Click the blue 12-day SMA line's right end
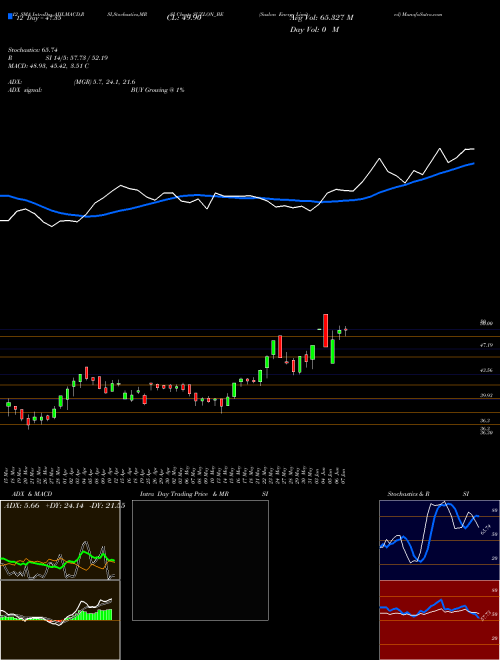 [x=473, y=163]
